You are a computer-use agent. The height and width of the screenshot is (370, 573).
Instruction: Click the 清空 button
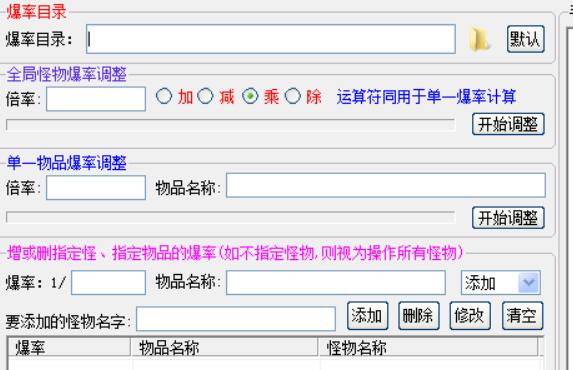[523, 316]
